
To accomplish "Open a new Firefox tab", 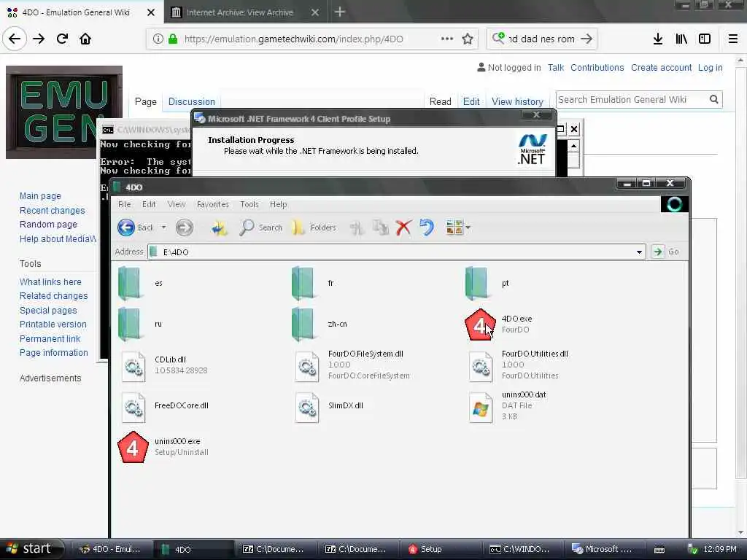I will [340, 12].
